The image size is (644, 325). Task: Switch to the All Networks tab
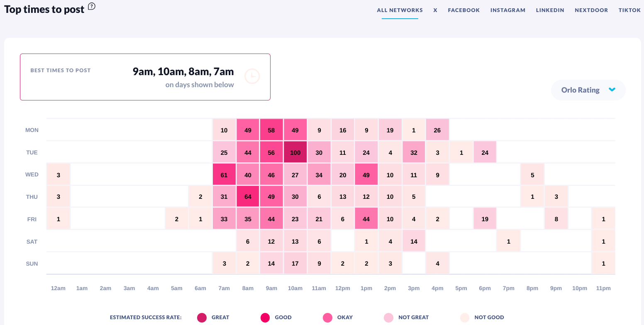[x=400, y=10]
